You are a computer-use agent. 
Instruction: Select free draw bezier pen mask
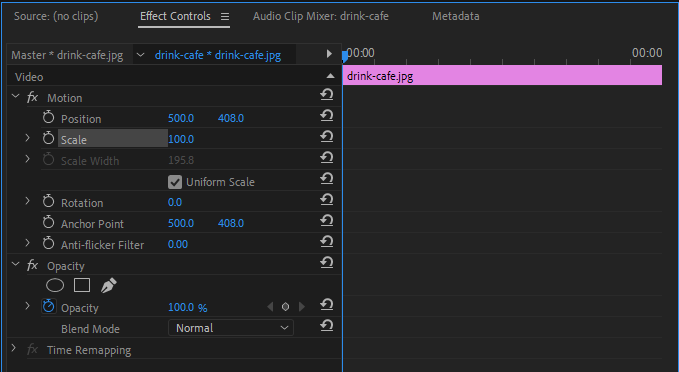108,285
